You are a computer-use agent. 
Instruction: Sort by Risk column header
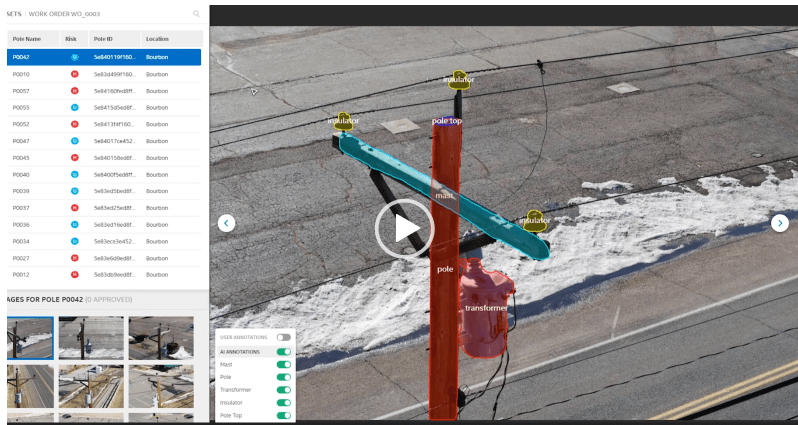click(74, 39)
